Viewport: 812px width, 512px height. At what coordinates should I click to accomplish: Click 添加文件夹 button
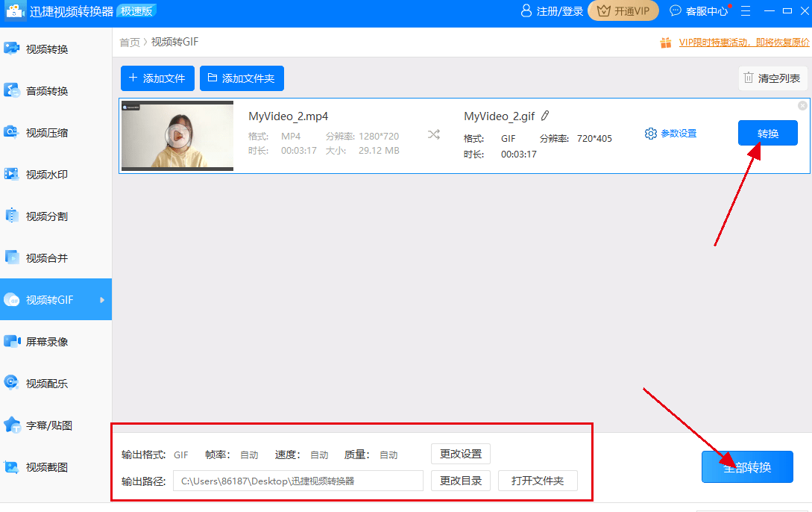click(242, 78)
